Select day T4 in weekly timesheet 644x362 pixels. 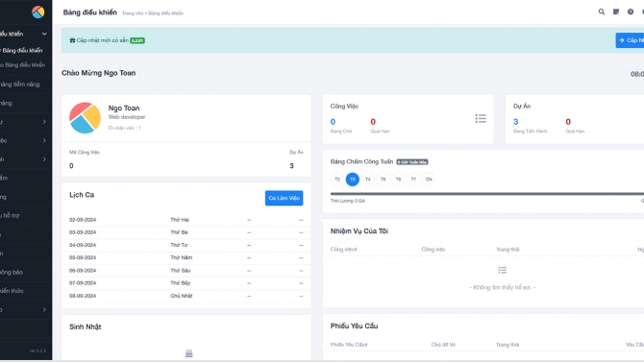tap(367, 180)
